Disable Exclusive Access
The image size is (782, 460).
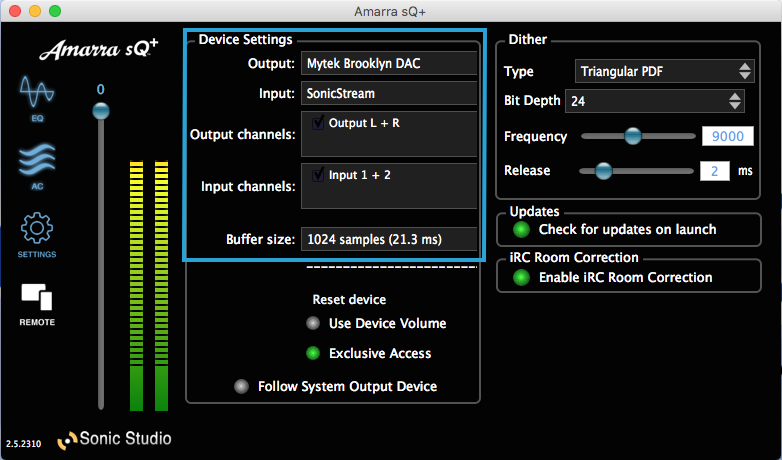point(313,353)
